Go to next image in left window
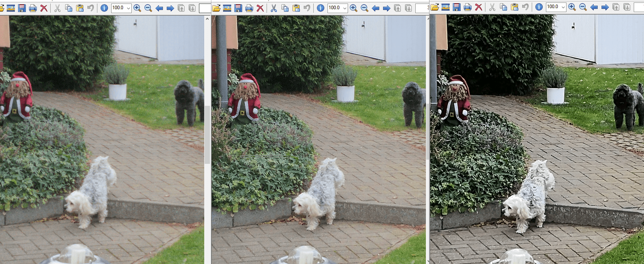 click(170, 8)
